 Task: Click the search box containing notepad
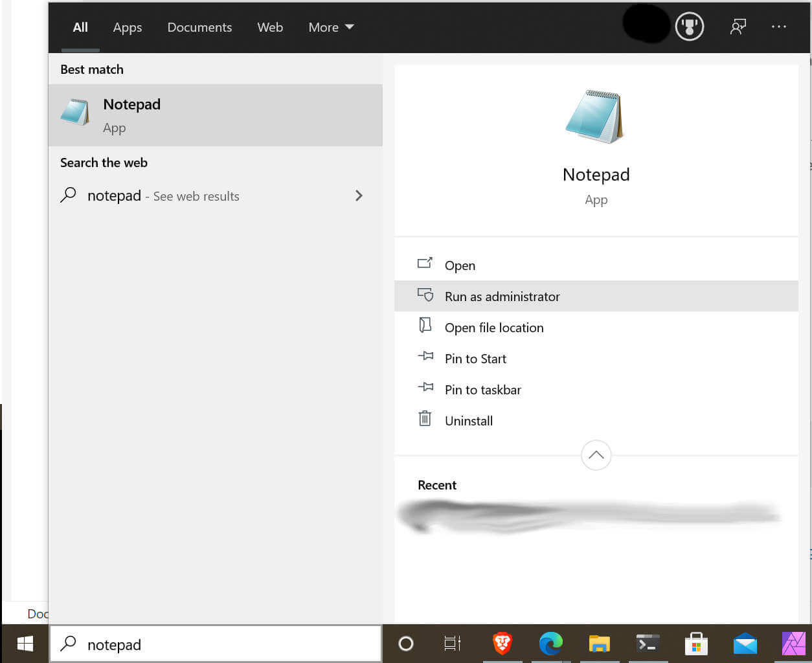point(216,644)
